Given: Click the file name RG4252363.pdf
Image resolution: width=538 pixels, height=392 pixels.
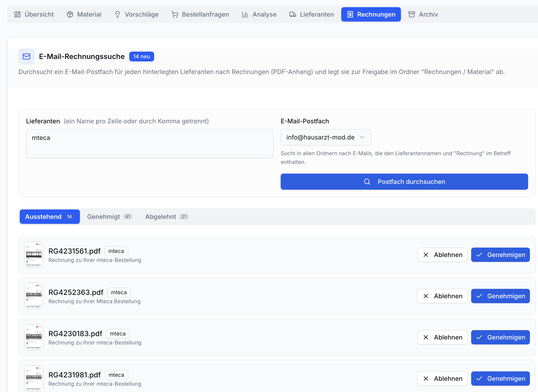Looking at the screenshot, I should (x=76, y=292).
